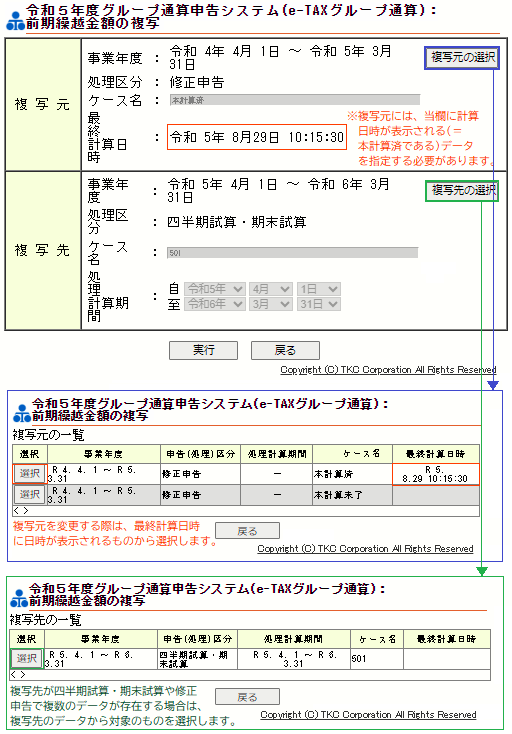512x734 pixels.
Task: Click the copyright text below the 実行 button
Action: point(388,370)
